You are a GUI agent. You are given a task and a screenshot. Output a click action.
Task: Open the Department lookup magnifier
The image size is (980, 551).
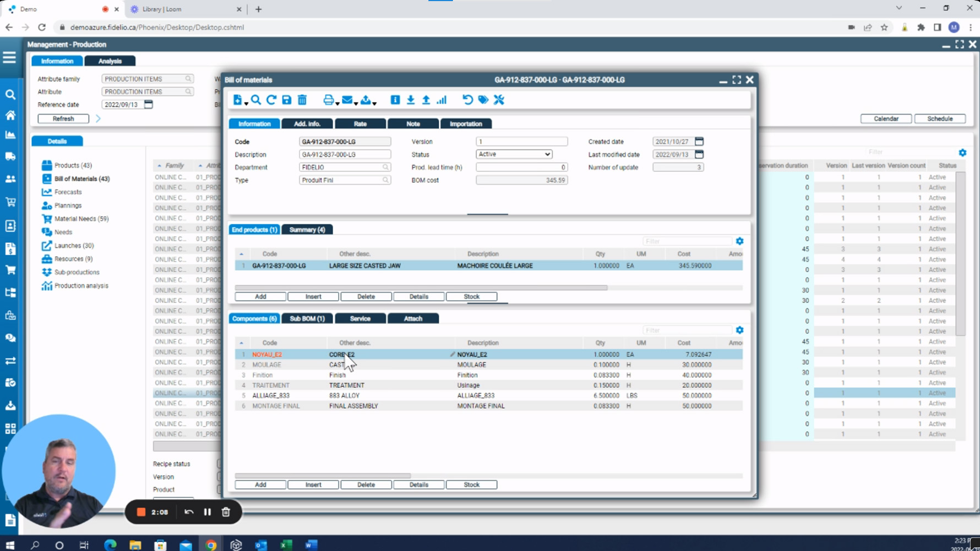(x=385, y=167)
